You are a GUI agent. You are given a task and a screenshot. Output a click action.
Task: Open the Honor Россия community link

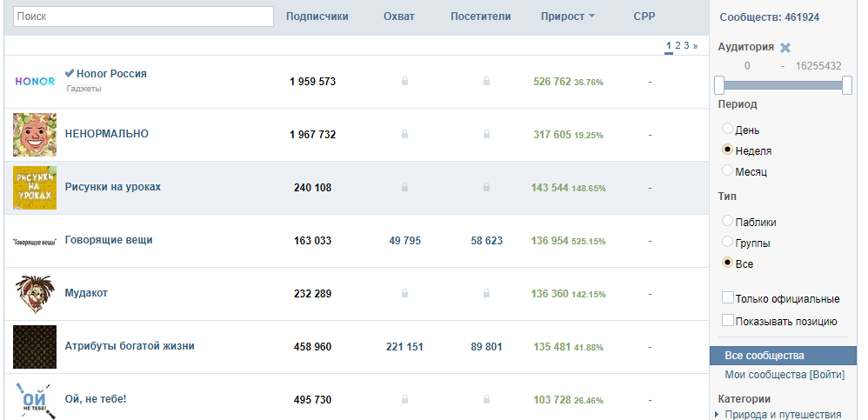111,74
